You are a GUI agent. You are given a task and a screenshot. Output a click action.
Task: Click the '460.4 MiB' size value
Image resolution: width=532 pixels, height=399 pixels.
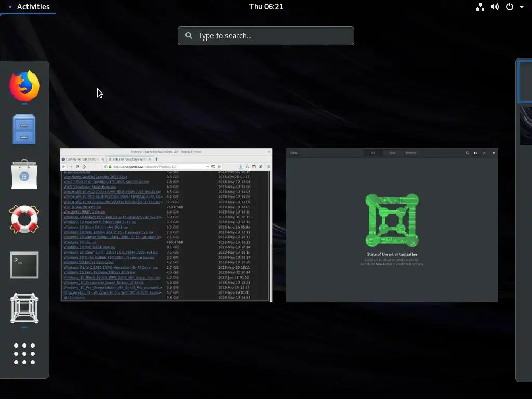(175, 242)
